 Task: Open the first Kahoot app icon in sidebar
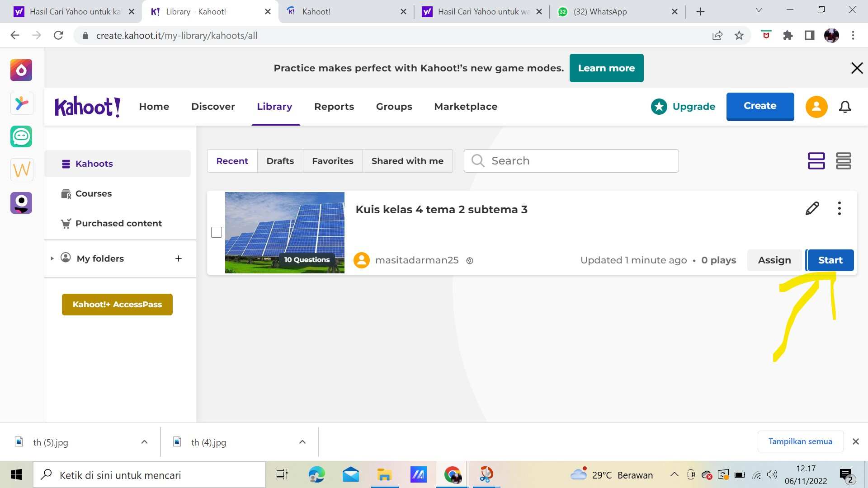click(21, 70)
